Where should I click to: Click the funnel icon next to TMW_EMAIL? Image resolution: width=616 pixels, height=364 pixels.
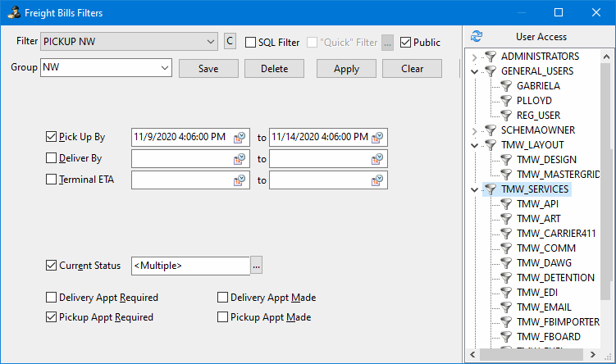(x=506, y=307)
